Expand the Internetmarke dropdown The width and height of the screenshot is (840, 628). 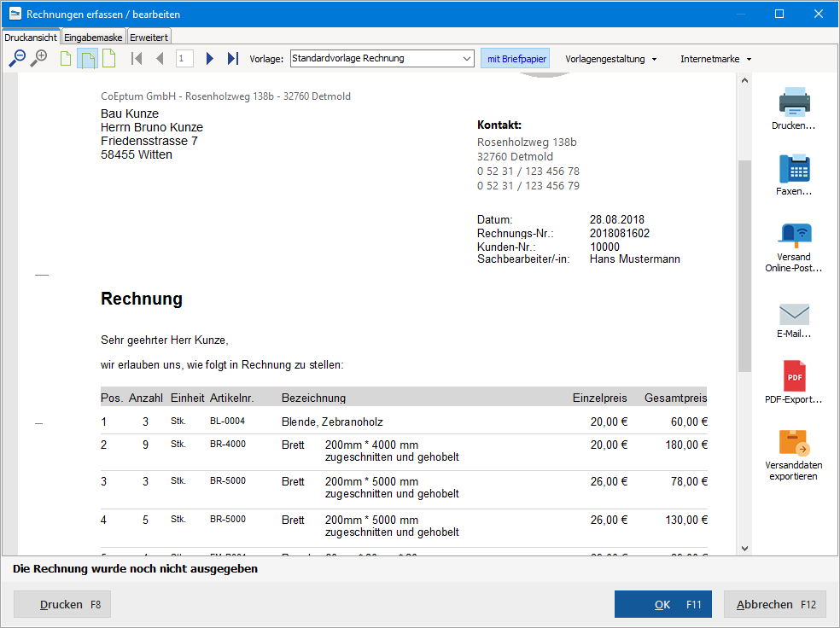coord(715,59)
